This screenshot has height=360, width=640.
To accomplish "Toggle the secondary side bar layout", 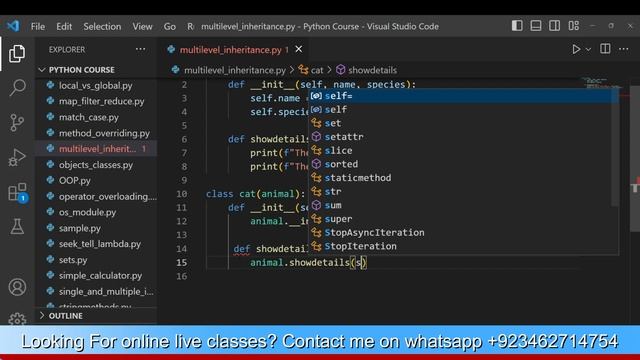I will pyautogui.click(x=554, y=26).
